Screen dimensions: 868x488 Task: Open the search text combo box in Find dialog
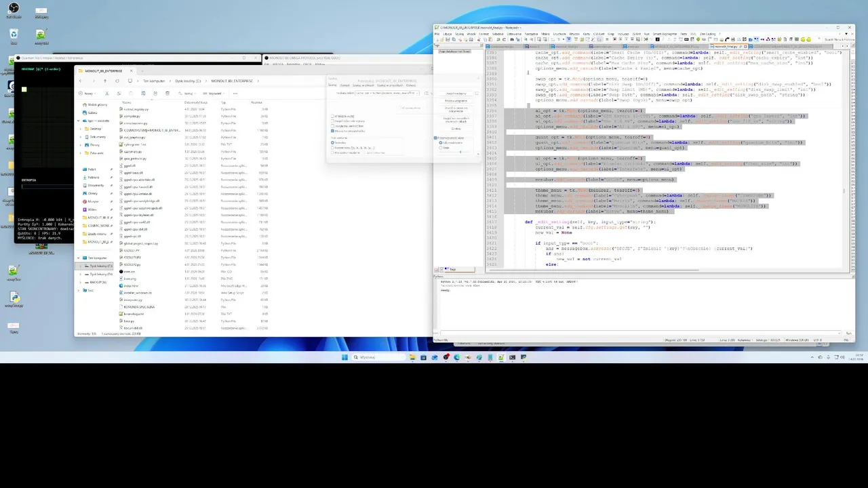[x=387, y=93]
